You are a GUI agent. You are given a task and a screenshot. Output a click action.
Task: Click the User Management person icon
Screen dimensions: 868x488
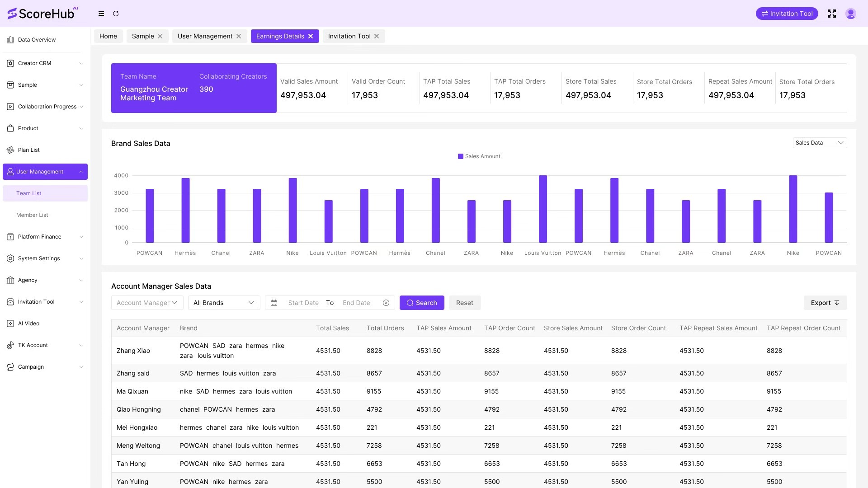click(10, 172)
